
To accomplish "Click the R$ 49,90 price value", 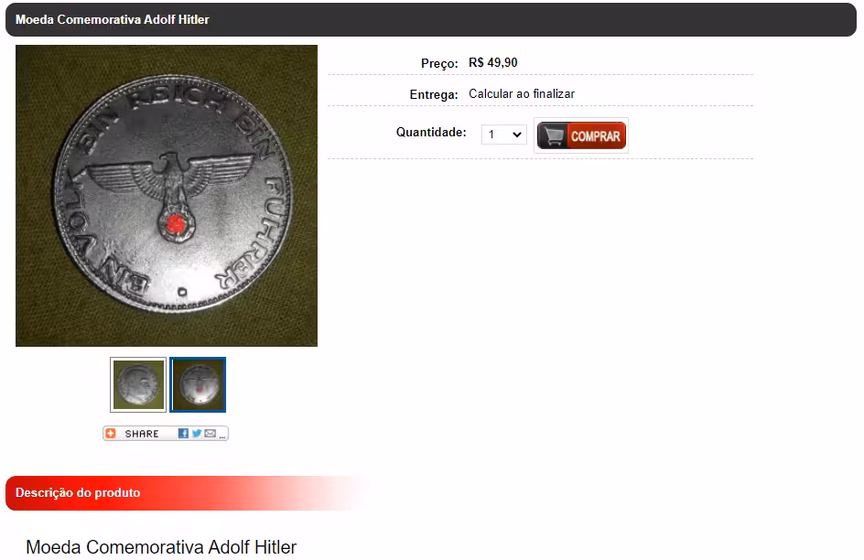I will coord(493,63).
